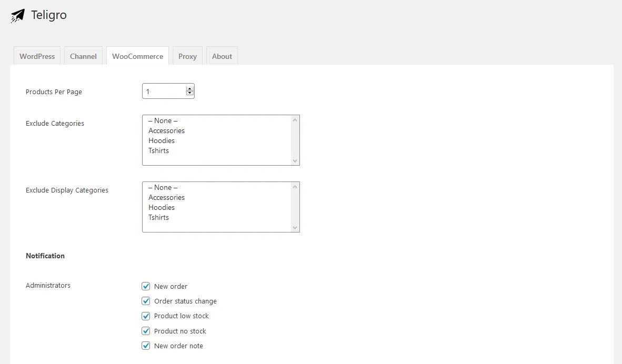This screenshot has width=622, height=364.
Task: Open the Channel tab
Action: (83, 56)
